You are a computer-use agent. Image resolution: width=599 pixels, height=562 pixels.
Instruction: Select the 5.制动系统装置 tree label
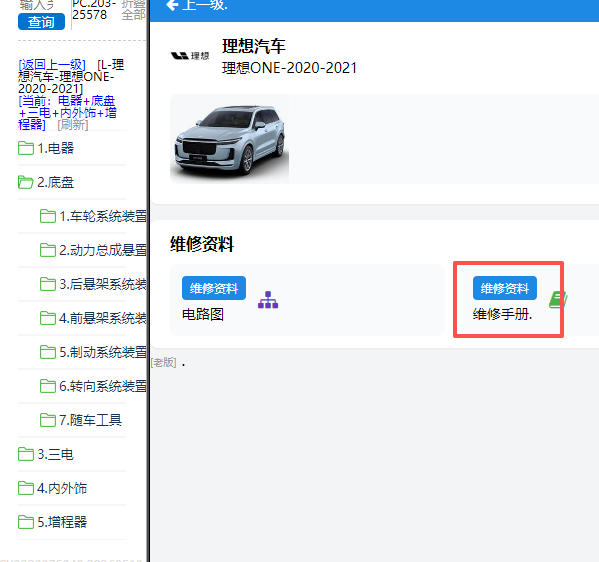tap(103, 352)
